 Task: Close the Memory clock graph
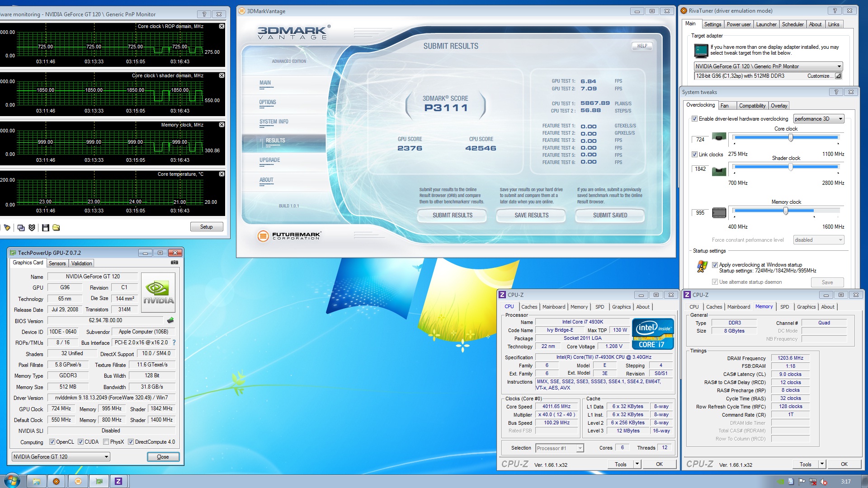(x=222, y=125)
